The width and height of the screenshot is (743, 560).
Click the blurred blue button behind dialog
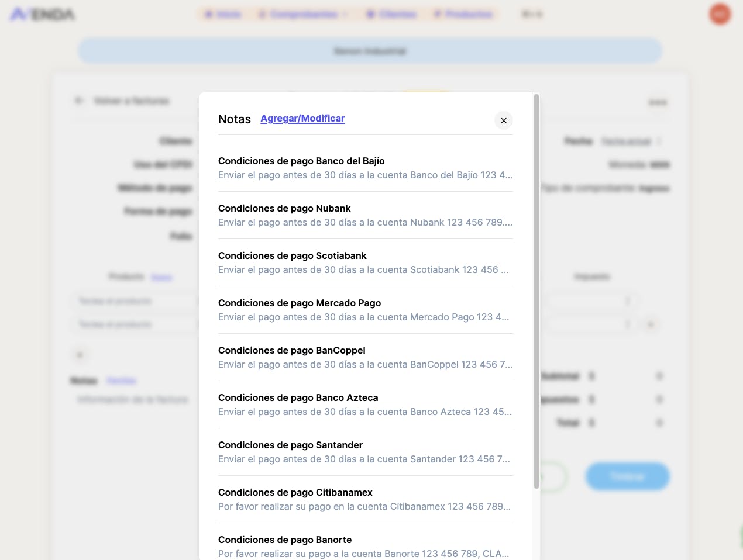pos(627,476)
